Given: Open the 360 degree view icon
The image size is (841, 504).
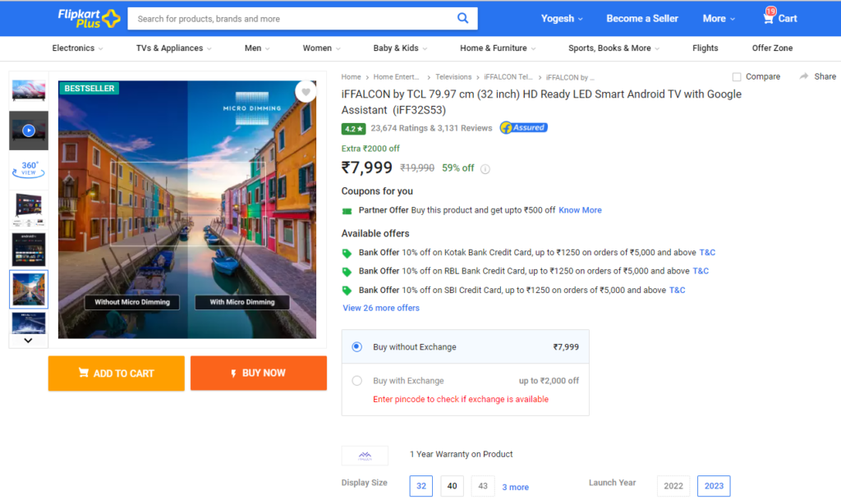Looking at the screenshot, I should (29, 169).
